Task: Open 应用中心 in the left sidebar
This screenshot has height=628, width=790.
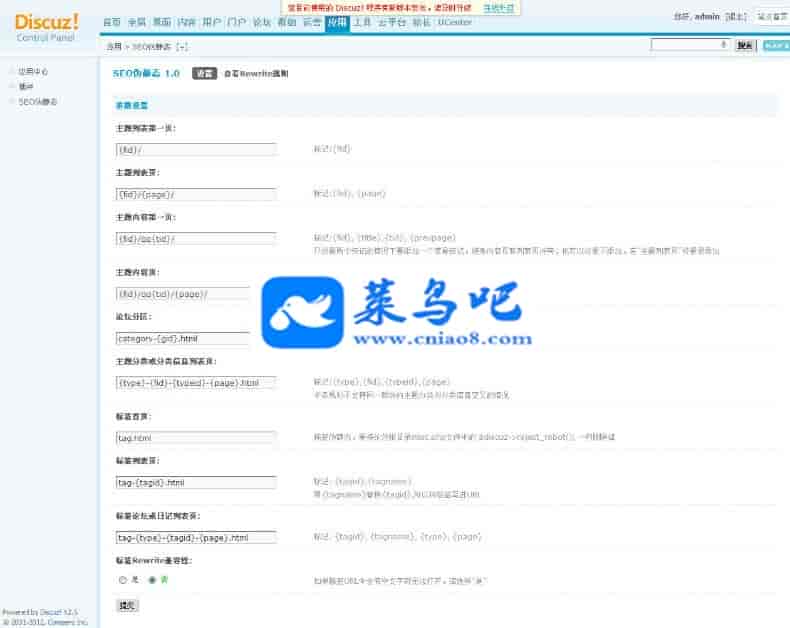Action: [33, 72]
